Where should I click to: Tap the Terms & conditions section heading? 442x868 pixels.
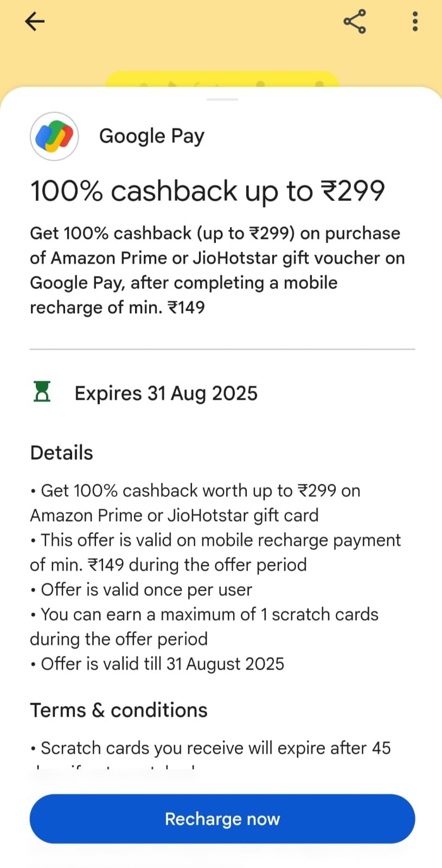[x=118, y=709]
